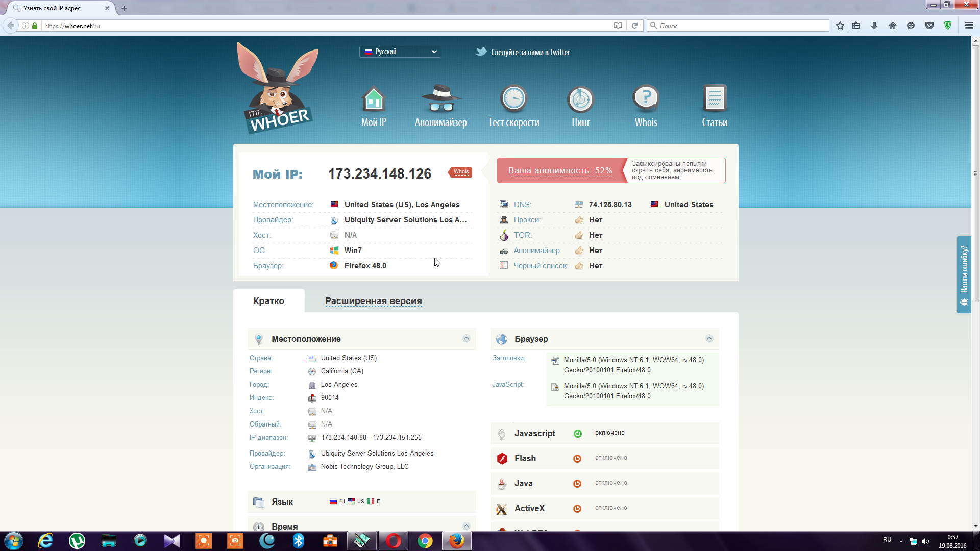The image size is (980, 551).
Task: Toggle reader view icon in address bar
Action: coord(618,26)
